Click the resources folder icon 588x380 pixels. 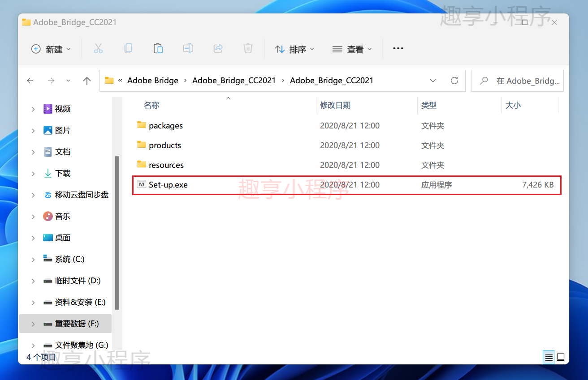(x=142, y=164)
